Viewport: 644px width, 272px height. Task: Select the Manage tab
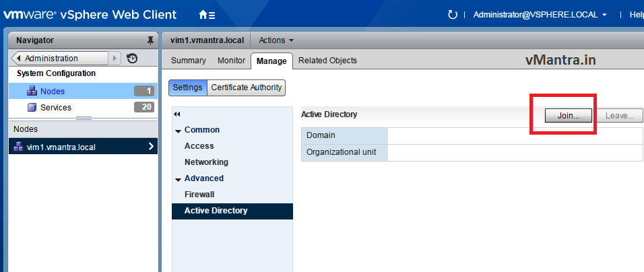tap(271, 61)
